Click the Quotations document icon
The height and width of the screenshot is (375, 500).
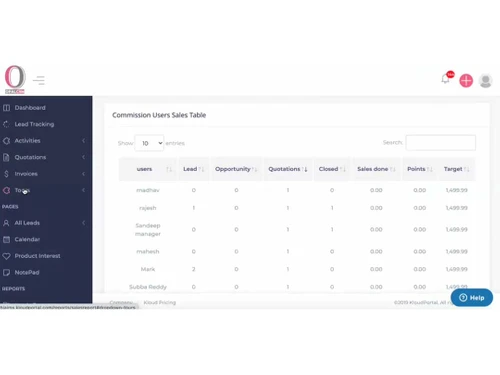(6, 157)
